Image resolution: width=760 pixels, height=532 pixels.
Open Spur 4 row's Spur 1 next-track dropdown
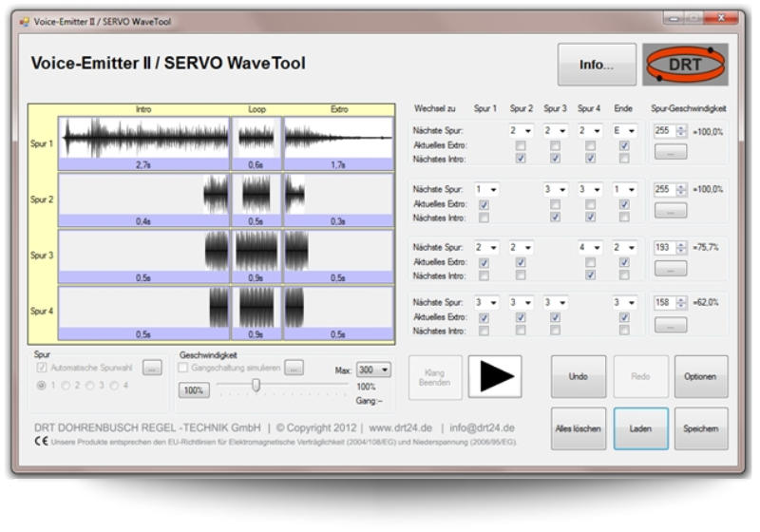[486, 303]
